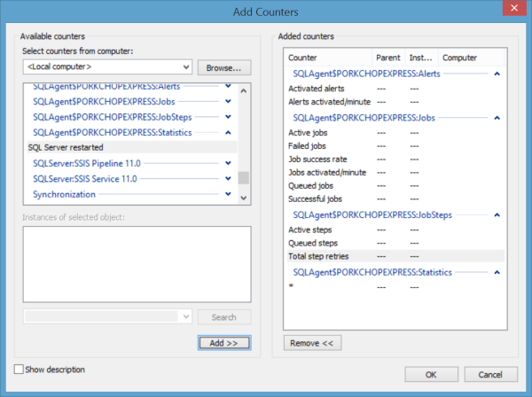Click the Browse button
The height and width of the screenshot is (397, 532).
point(224,68)
